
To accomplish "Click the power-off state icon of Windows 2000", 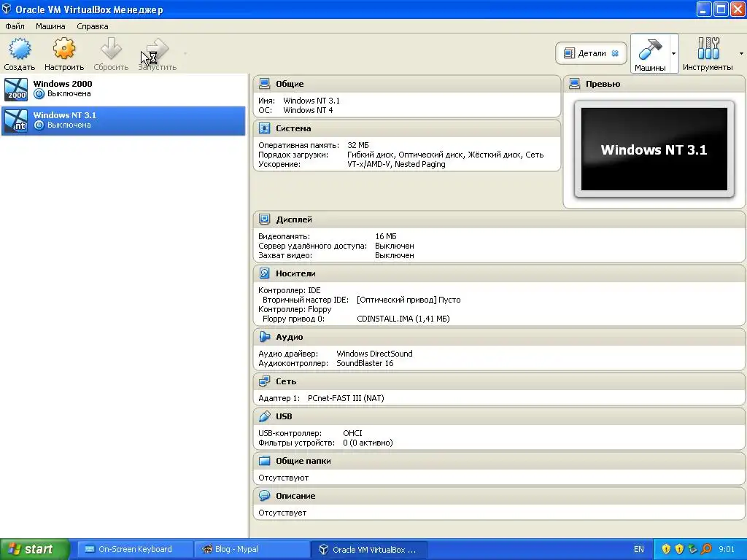I will 39,94.
